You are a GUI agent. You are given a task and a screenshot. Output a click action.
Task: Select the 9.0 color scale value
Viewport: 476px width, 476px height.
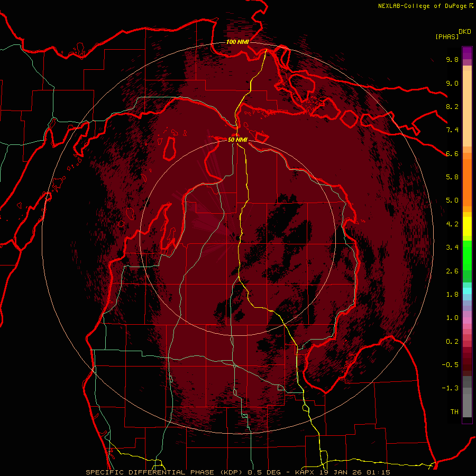(452, 83)
